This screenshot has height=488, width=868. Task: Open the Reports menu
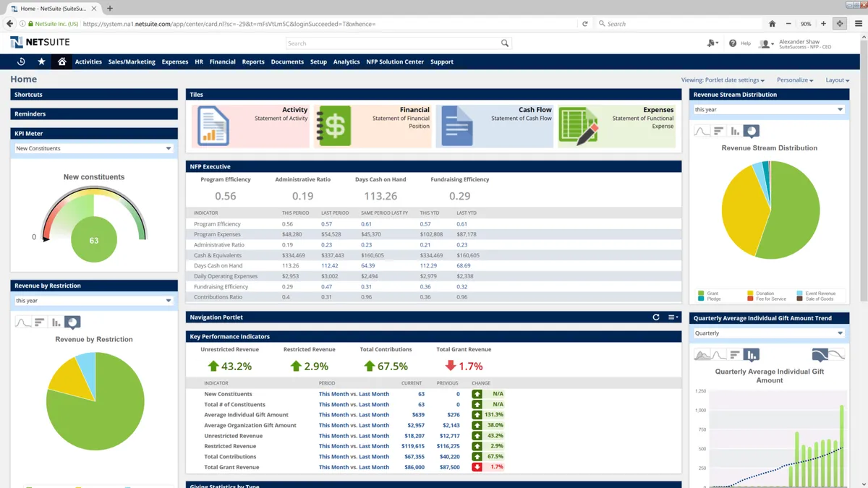point(253,62)
